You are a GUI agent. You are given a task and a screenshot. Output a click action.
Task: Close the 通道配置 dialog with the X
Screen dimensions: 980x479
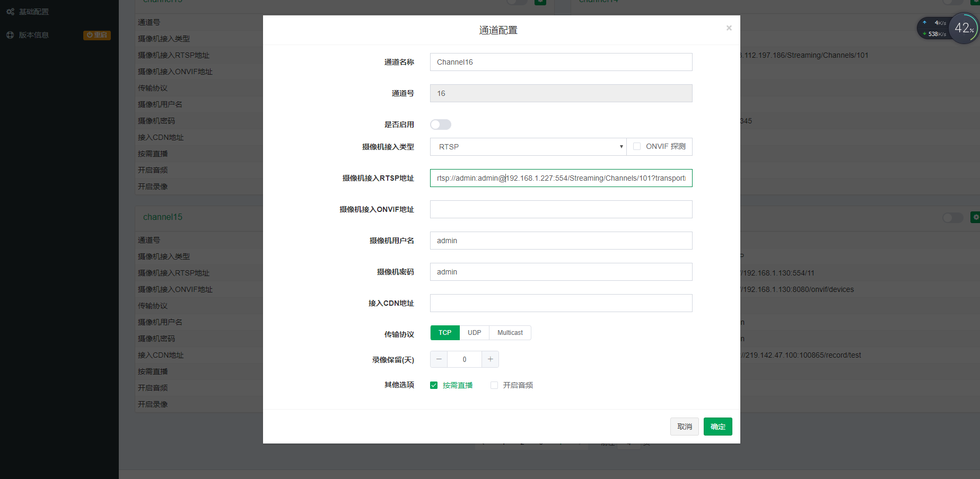(729, 28)
